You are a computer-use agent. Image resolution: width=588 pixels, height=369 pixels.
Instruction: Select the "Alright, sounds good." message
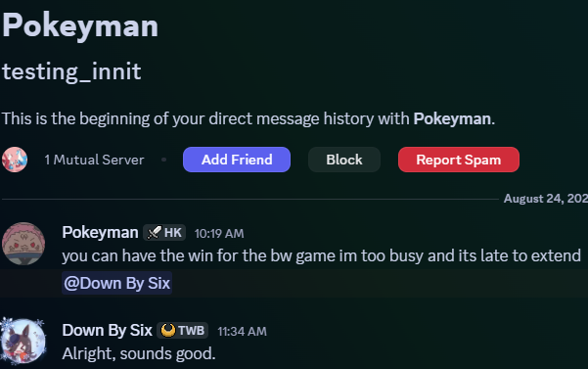tap(139, 353)
